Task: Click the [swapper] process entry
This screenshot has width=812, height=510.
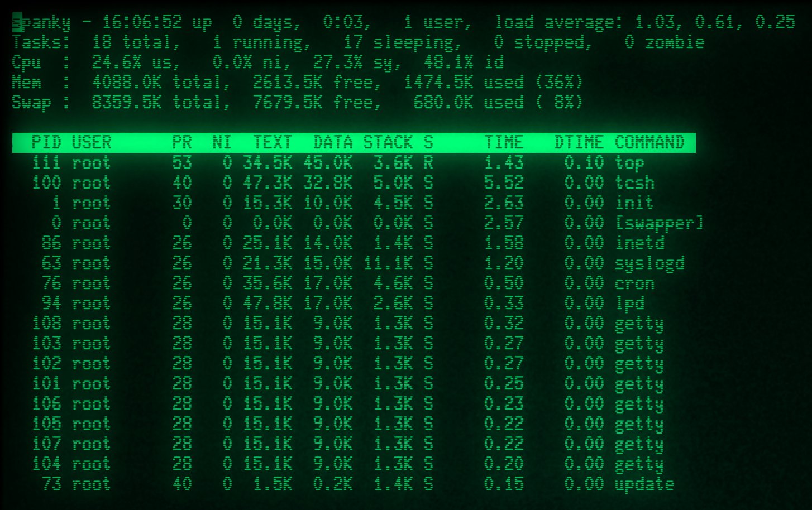Action: click(659, 223)
